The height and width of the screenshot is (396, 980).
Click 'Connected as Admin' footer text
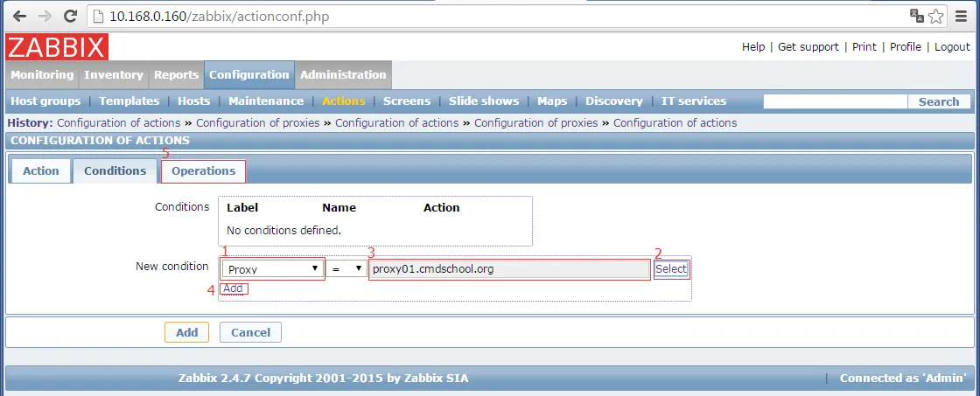pos(903,378)
